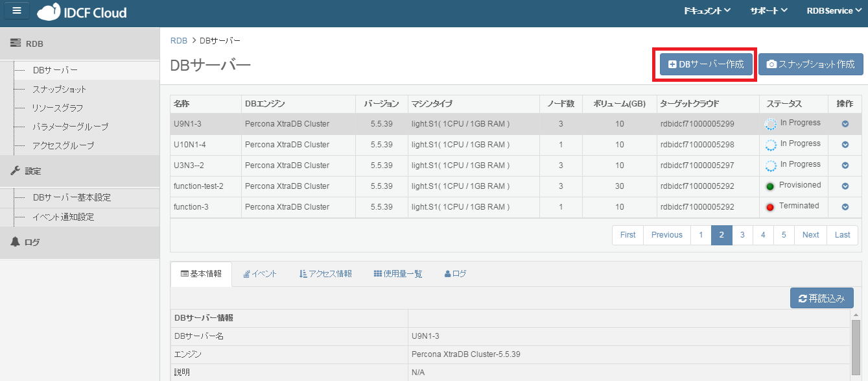Click the スナップショット作成 camera button

click(x=810, y=64)
